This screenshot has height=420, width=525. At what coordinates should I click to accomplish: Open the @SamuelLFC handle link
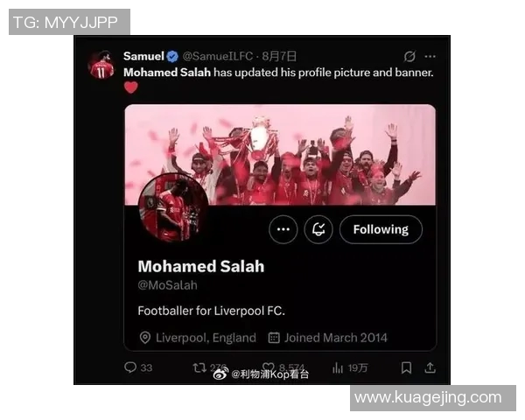(x=218, y=56)
